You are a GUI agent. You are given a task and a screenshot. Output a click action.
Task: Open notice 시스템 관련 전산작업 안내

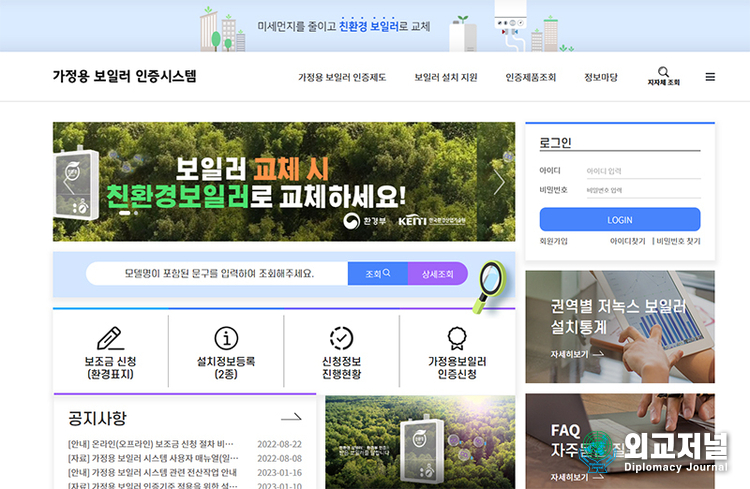[152, 473]
